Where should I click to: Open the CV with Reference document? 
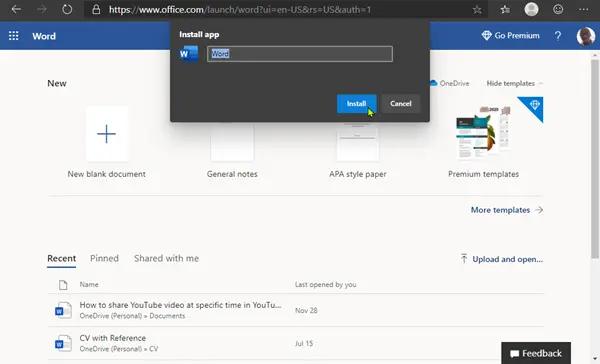[x=112, y=338]
